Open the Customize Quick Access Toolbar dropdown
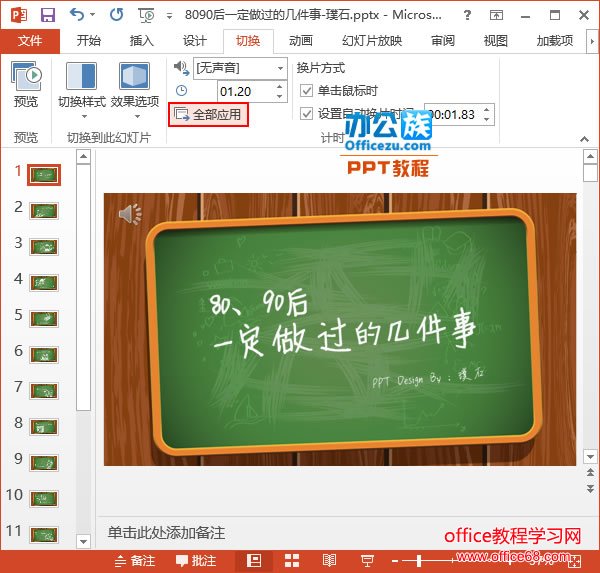Image resolution: width=600 pixels, height=573 pixels. click(169, 16)
